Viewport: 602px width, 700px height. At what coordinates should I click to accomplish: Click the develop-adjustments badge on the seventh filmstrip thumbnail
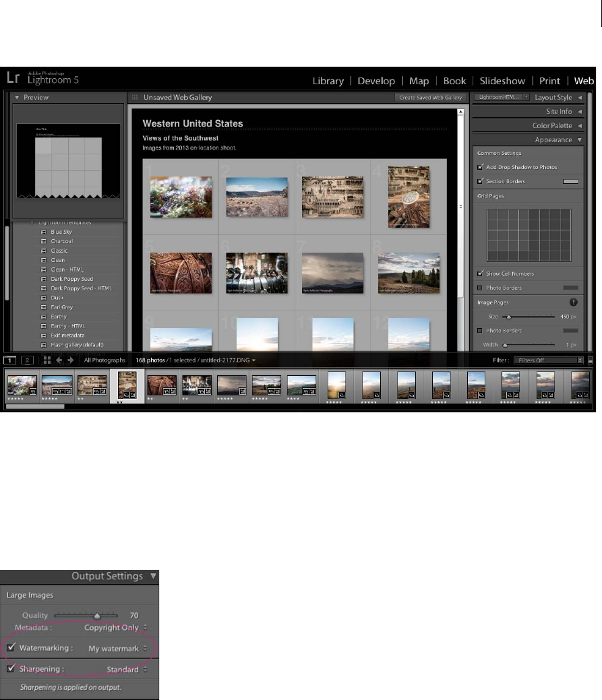(x=242, y=391)
